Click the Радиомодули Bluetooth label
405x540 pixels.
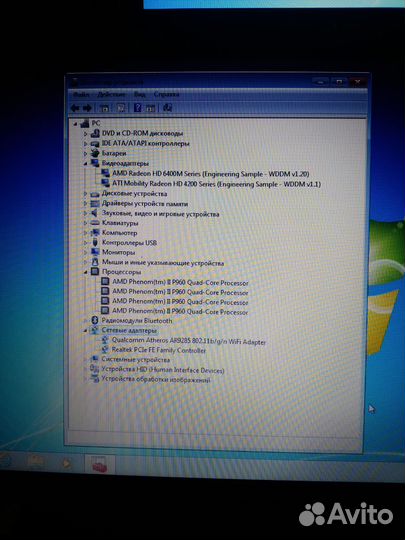point(137,321)
